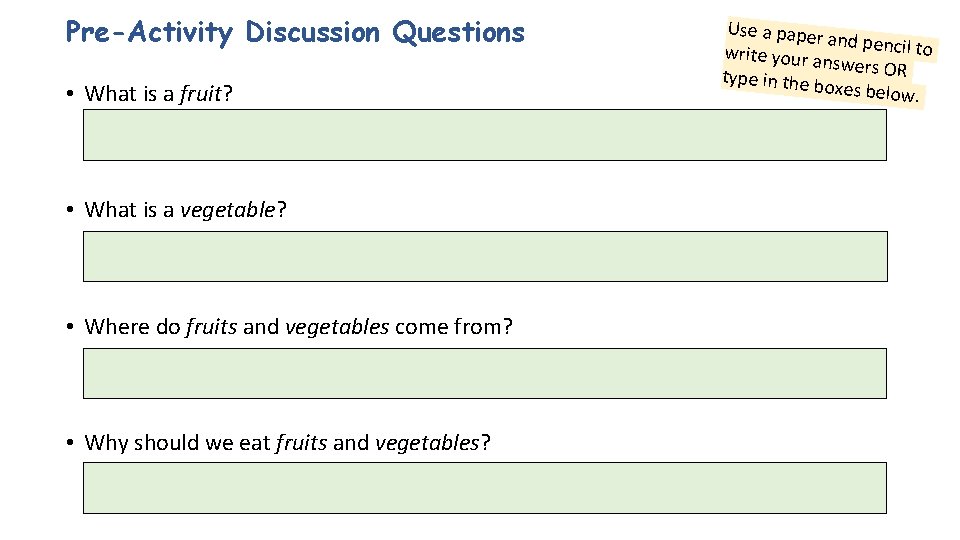Select the answer box below "What is a vegetable?"

point(486,257)
